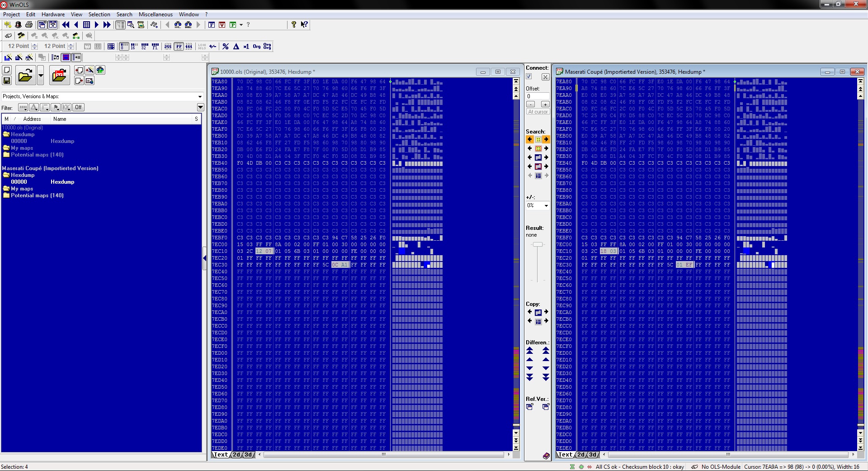This screenshot has width=868, height=471.
Task: Toggle the FF hexadecimal display button
Action: pos(179,47)
